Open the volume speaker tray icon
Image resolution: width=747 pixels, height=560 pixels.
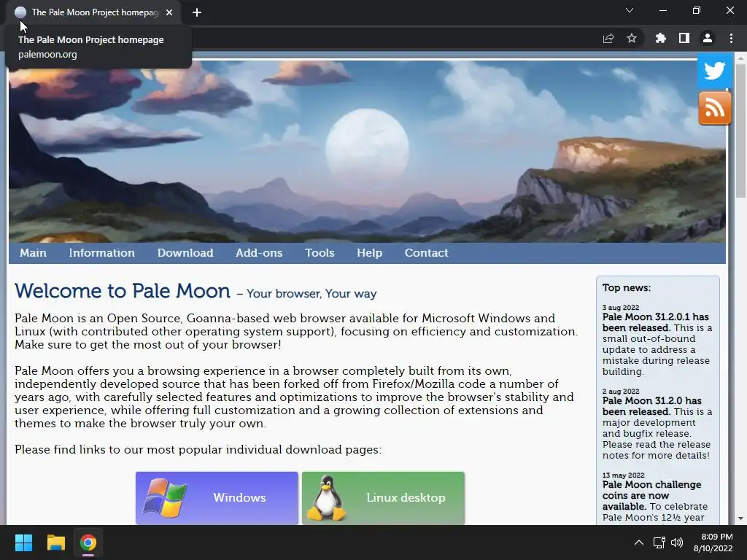point(676,542)
